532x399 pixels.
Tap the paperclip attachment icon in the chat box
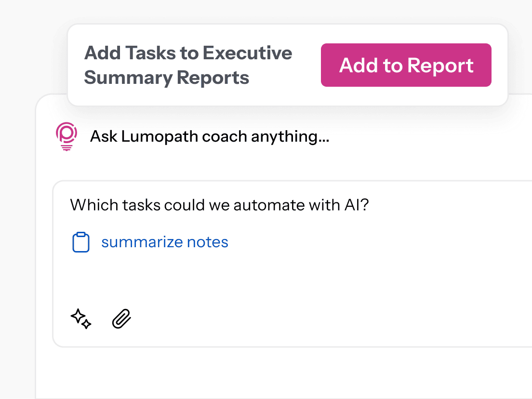tap(121, 319)
